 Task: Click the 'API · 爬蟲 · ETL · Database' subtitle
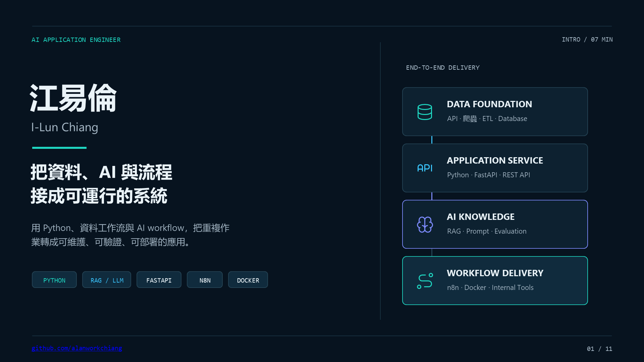pos(487,119)
